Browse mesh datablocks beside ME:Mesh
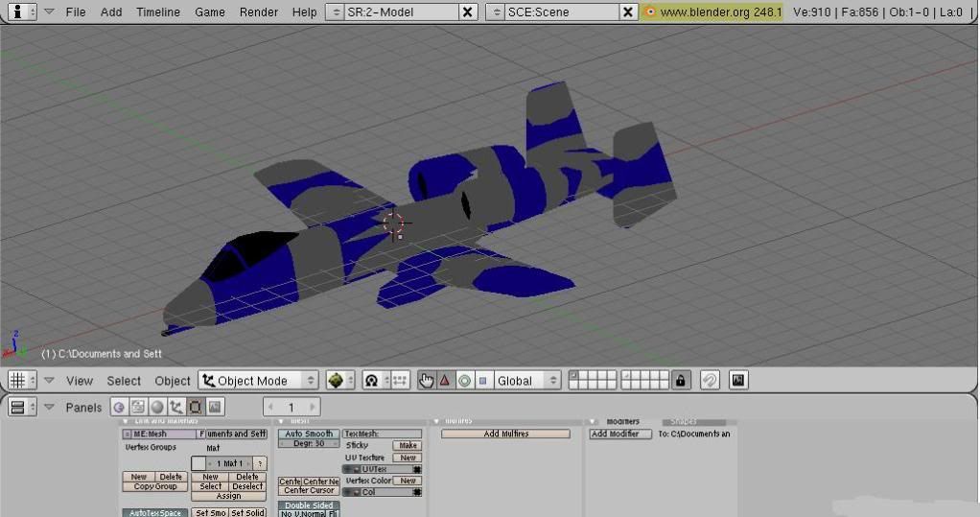Image resolution: width=980 pixels, height=517 pixels. (127, 434)
